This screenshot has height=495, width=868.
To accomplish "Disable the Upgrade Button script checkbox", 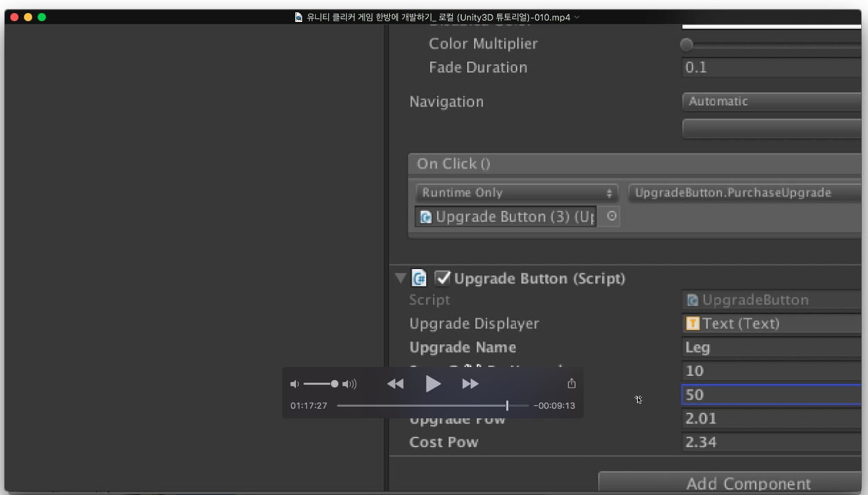I will [x=443, y=277].
